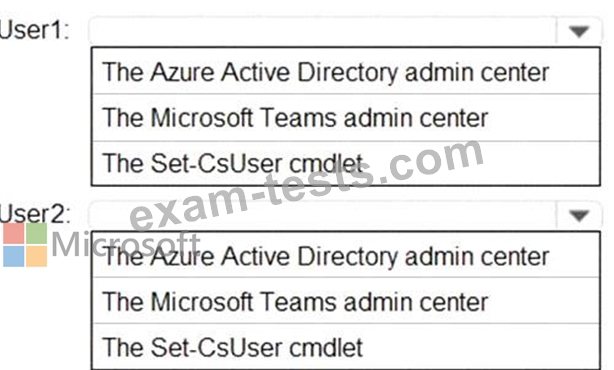Click the User1 dropdown list border area

(x=346, y=116)
